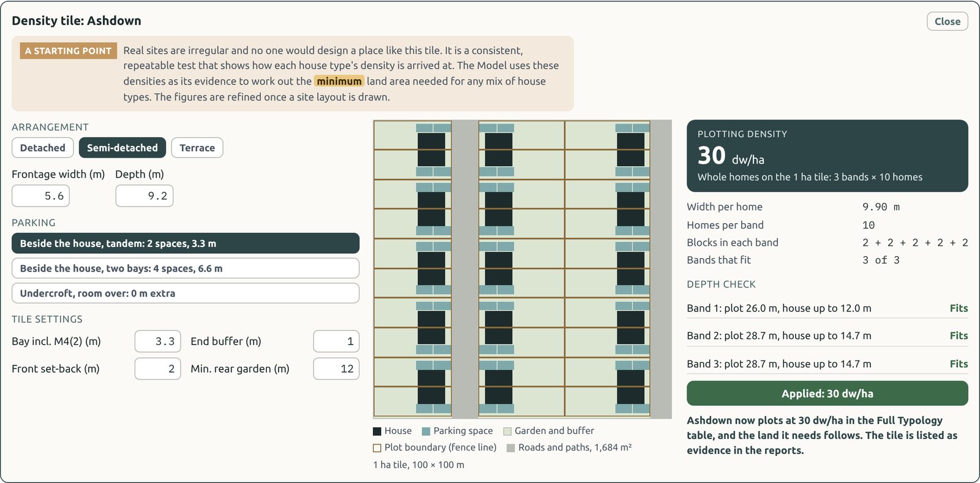The image size is (980, 483).
Task: Pick Undercroft, room over parking option
Action: (x=186, y=293)
